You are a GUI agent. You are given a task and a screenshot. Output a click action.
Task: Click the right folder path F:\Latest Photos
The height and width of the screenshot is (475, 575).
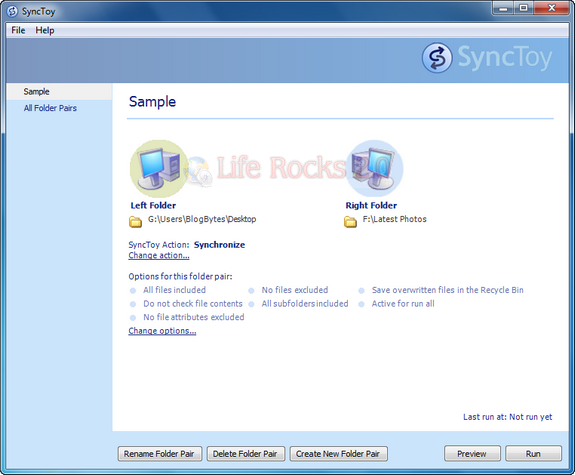point(395,219)
